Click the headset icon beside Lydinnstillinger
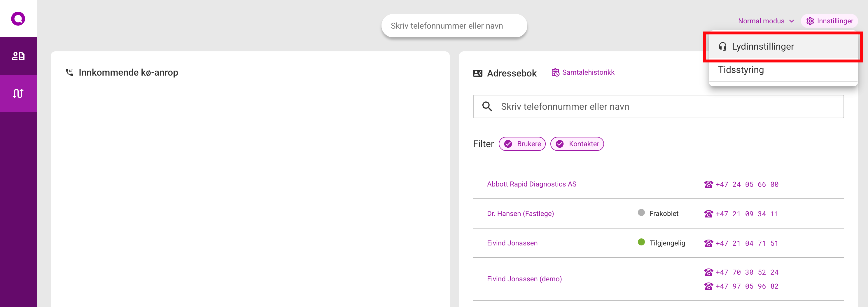 pos(722,46)
